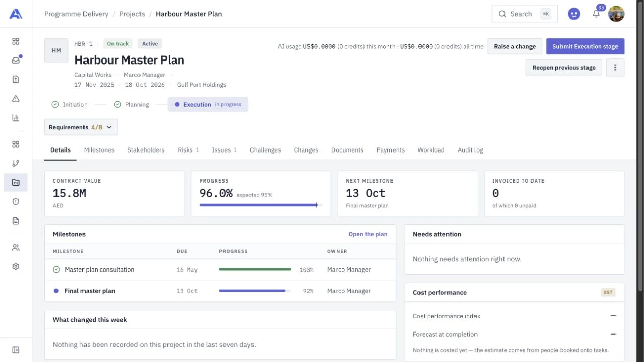This screenshot has height=362, width=644.
Task: View the Audit log tab
Action: pyautogui.click(x=470, y=150)
